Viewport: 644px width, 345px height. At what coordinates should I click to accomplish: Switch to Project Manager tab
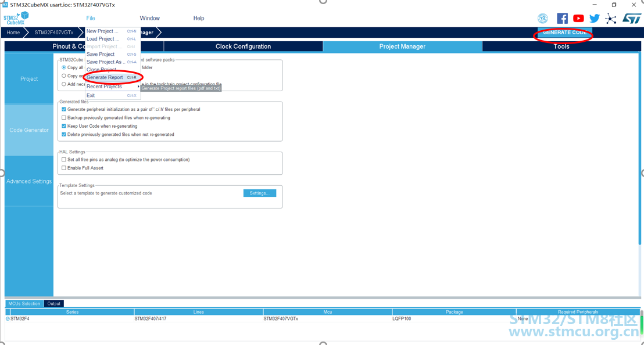coord(402,46)
